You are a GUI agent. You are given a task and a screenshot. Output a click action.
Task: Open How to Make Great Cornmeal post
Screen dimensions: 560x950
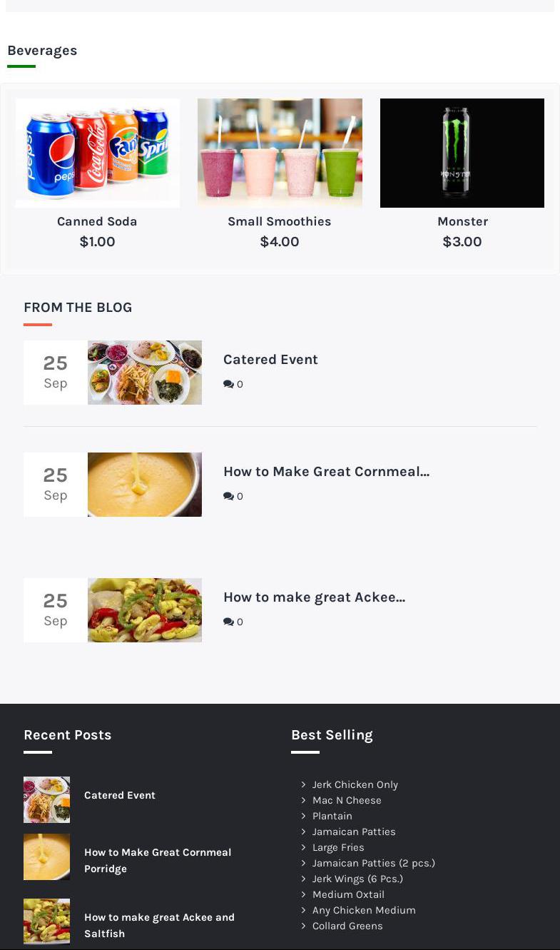326,472
